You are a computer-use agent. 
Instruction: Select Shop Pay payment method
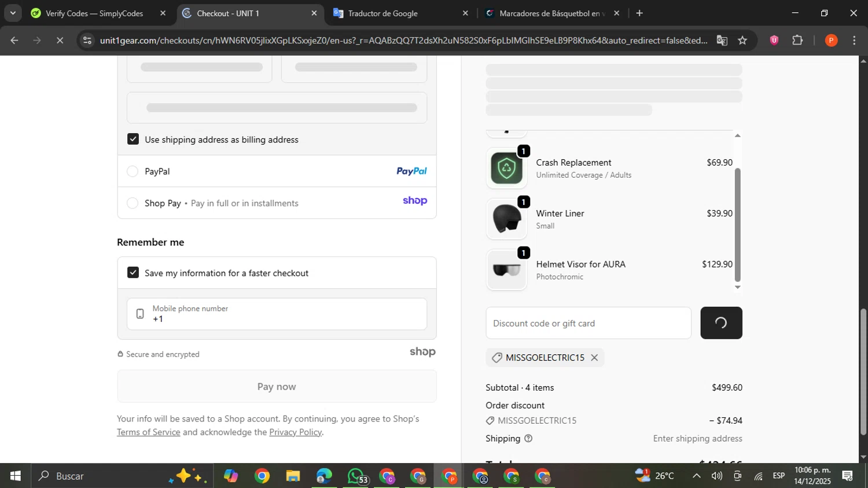point(133,203)
